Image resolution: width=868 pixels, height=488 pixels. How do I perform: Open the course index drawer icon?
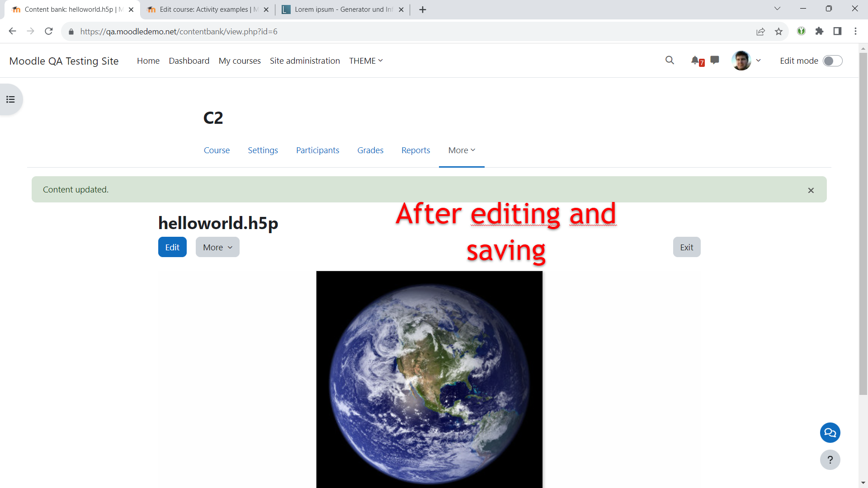10,99
